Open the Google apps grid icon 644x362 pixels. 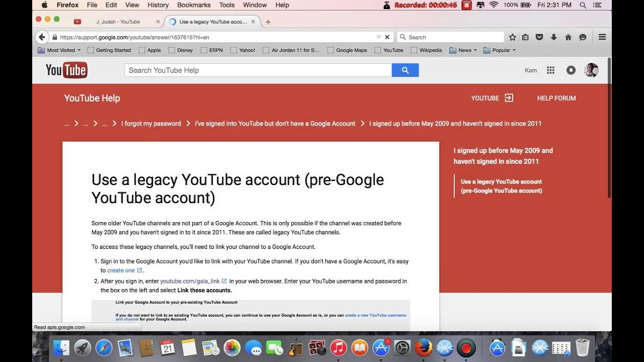[x=550, y=70]
